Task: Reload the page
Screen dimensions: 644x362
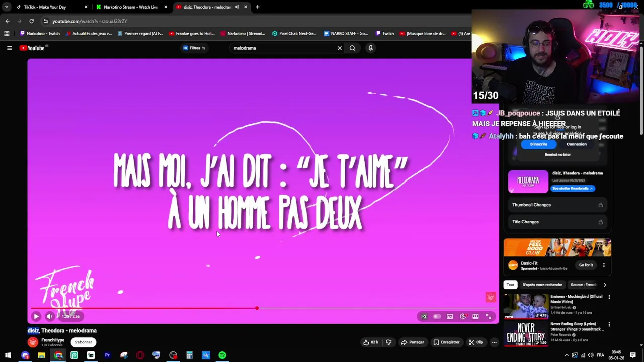Action: click(x=31, y=21)
